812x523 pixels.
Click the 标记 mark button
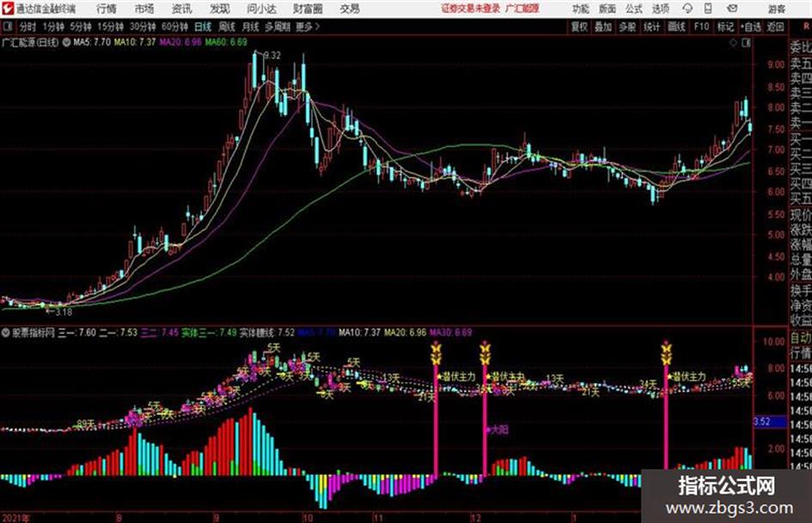click(725, 27)
